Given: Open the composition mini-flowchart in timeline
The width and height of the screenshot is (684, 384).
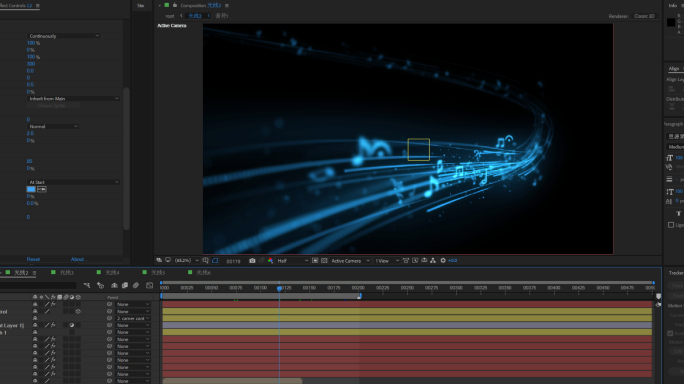Looking at the screenshot, I should (x=87, y=285).
